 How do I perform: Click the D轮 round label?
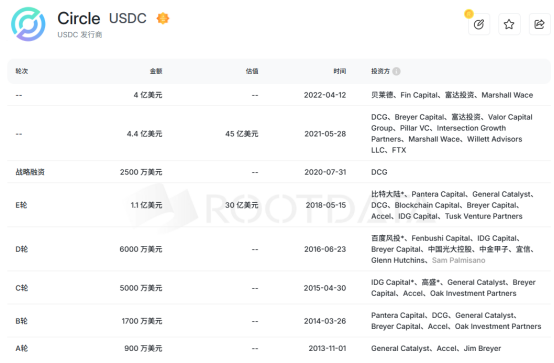(x=22, y=250)
